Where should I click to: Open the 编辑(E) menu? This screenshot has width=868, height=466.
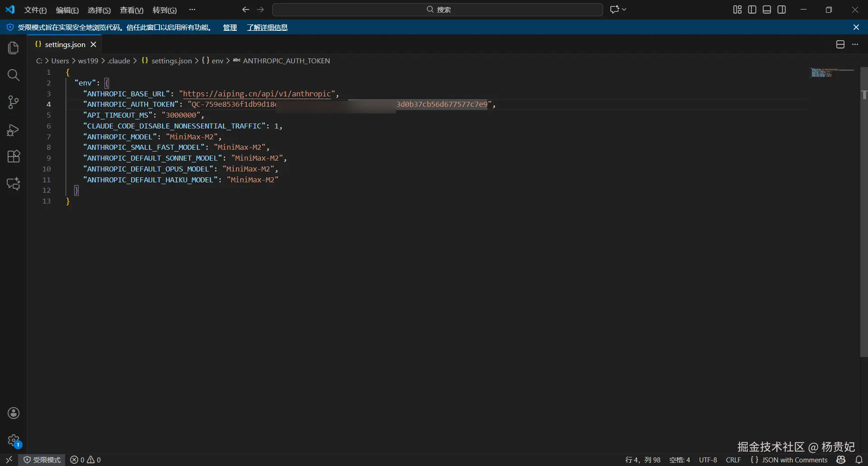point(67,10)
